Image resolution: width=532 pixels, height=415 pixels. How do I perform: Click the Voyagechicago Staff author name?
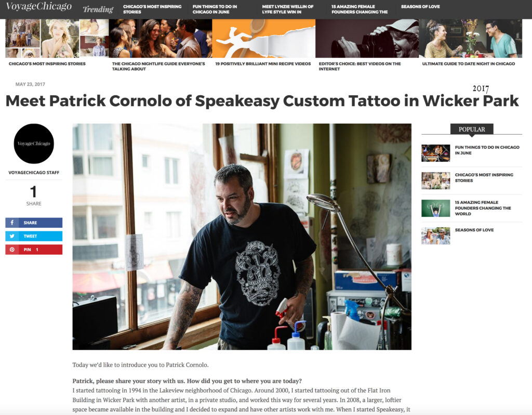pyautogui.click(x=34, y=173)
